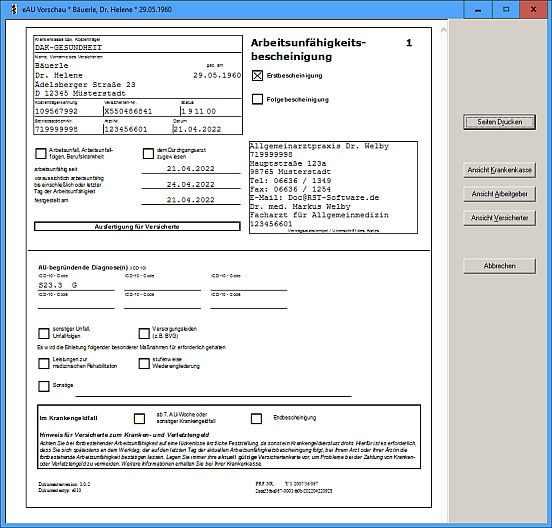Viewport: 552px width, 528px height.
Task: Click the DAK-GESUNDHEIT insurer text
Action: tap(68, 48)
